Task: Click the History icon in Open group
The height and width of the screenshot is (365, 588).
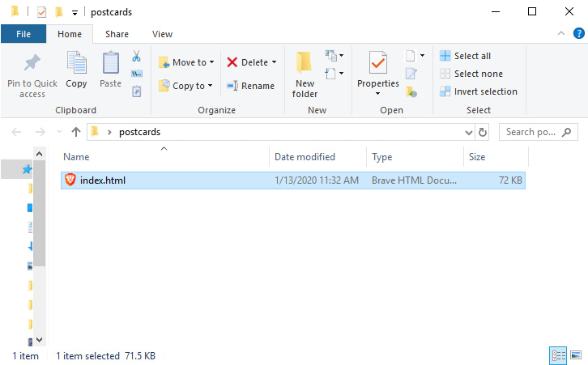Action: [x=411, y=91]
